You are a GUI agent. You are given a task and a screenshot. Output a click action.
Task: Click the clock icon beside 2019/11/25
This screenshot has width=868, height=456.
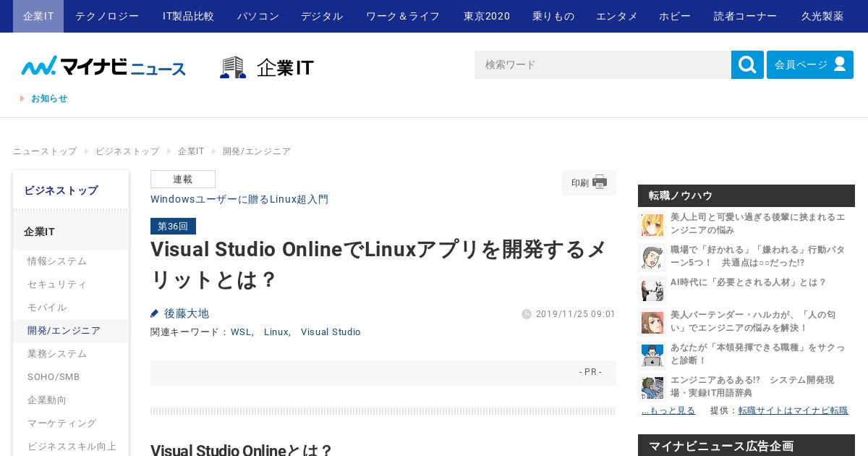pos(526,314)
